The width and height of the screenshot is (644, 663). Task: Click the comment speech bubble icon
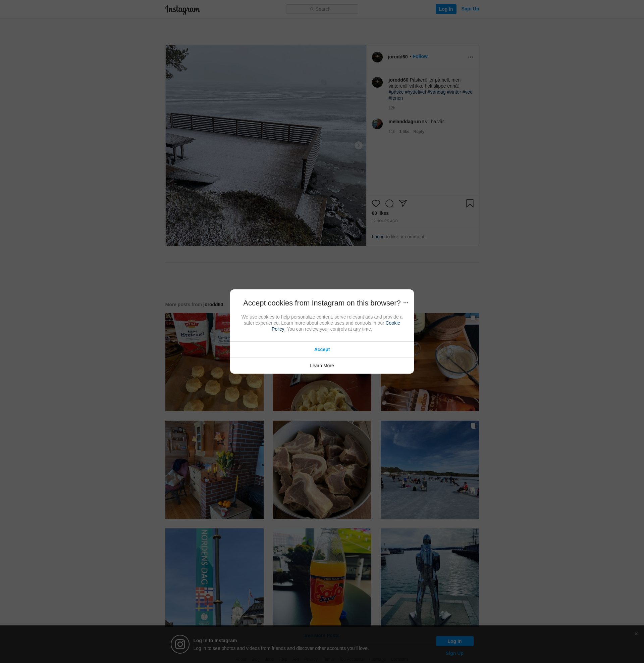click(x=389, y=203)
